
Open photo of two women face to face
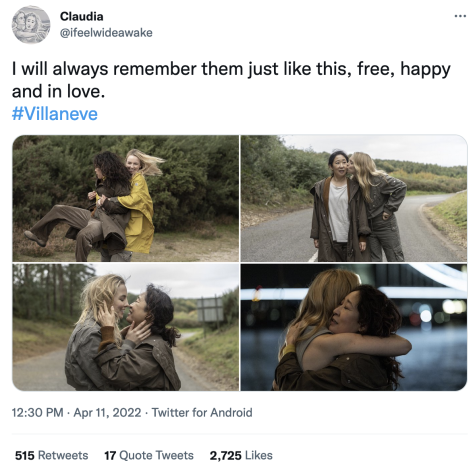tap(126, 327)
